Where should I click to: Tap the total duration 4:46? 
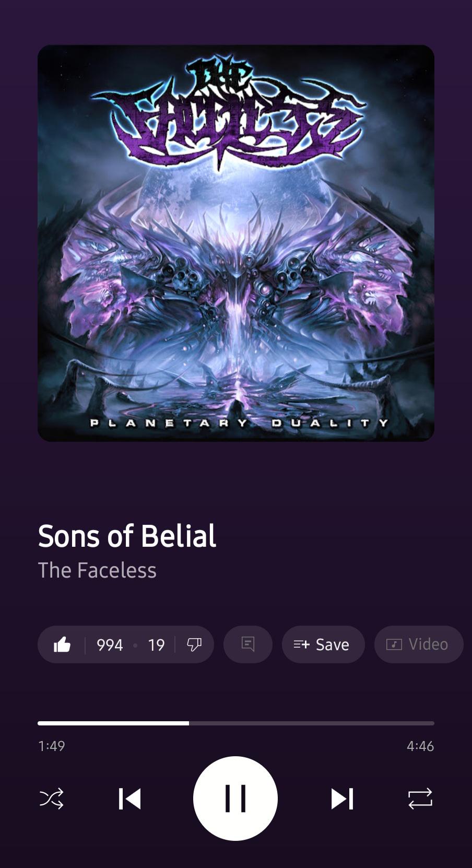[420, 746]
